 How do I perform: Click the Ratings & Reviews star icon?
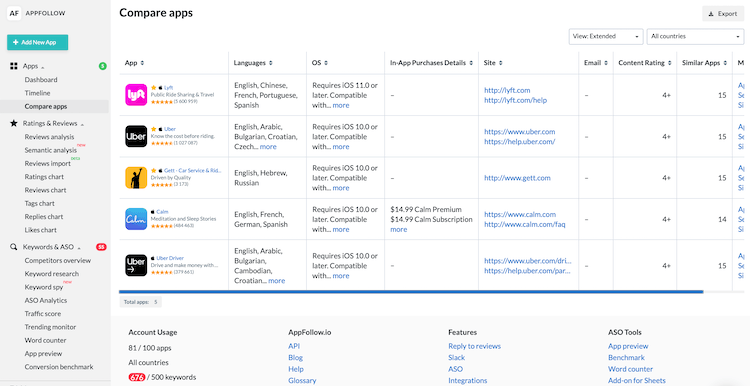pyautogui.click(x=14, y=123)
